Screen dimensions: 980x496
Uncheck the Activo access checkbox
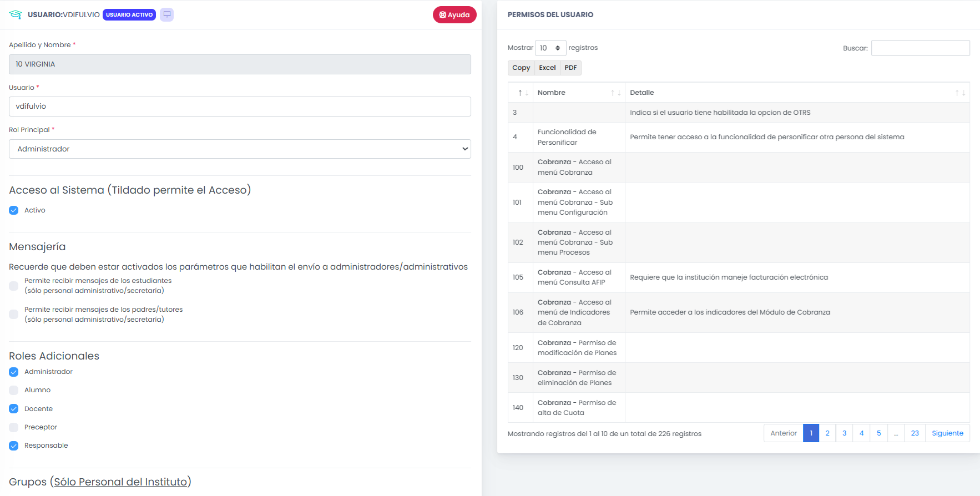tap(14, 210)
